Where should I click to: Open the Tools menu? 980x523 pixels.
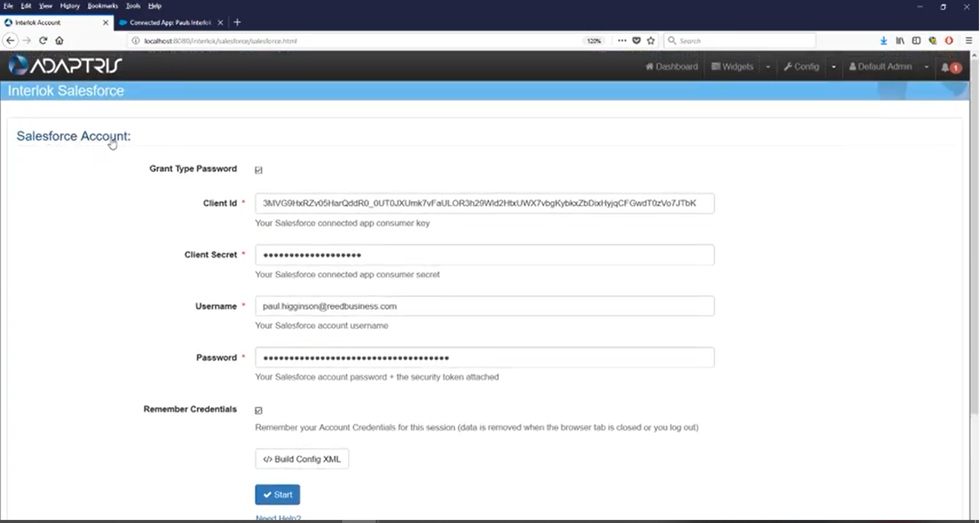133,6
